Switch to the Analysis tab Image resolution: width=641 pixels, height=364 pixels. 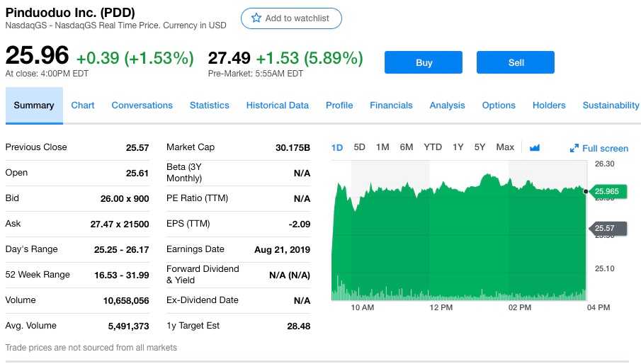click(447, 106)
